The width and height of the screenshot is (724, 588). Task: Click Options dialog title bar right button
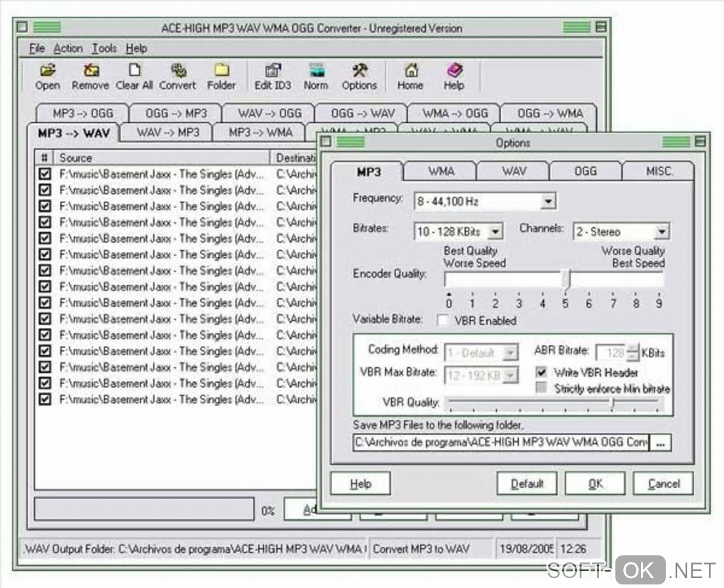click(700, 141)
